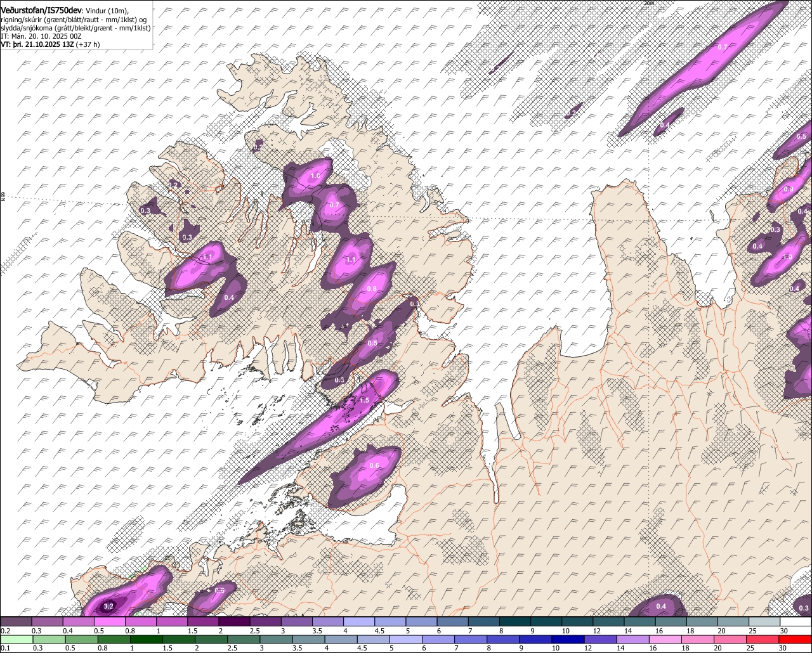Viewport: 812px width, 653px height.
Task: Click the N99 latitude label on left edge
Action: coord(3,197)
